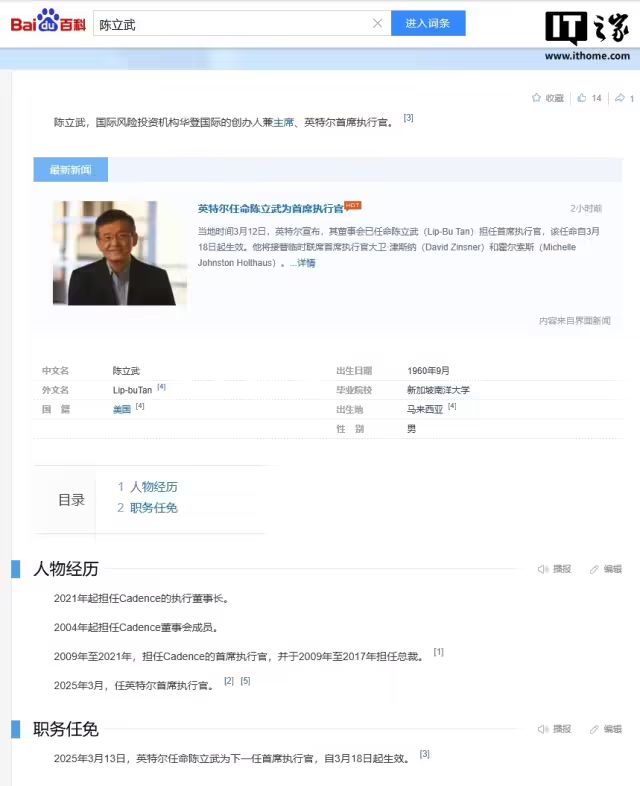Open reference [1] after Cadence CEO sentence

pyautogui.click(x=439, y=652)
